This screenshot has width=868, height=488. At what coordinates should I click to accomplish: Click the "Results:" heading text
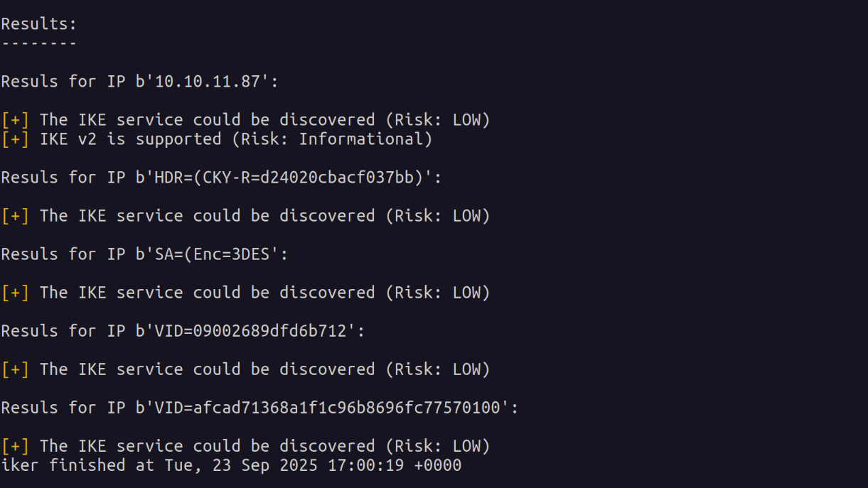coord(38,24)
